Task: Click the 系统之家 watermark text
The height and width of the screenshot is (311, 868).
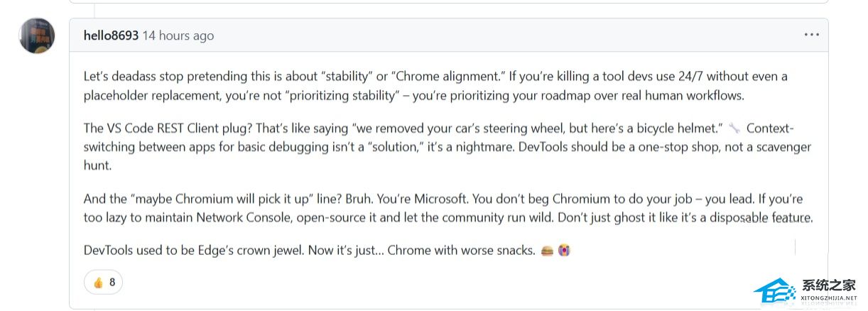Action: coord(829,286)
